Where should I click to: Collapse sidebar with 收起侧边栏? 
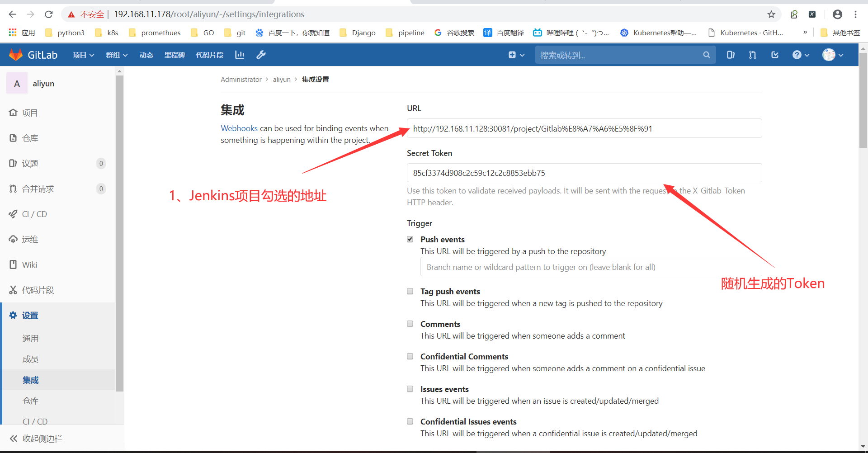pyautogui.click(x=36, y=439)
